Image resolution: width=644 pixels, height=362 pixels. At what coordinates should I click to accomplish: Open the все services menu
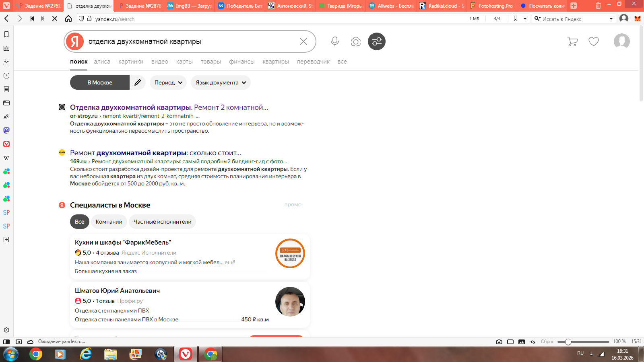(342, 62)
